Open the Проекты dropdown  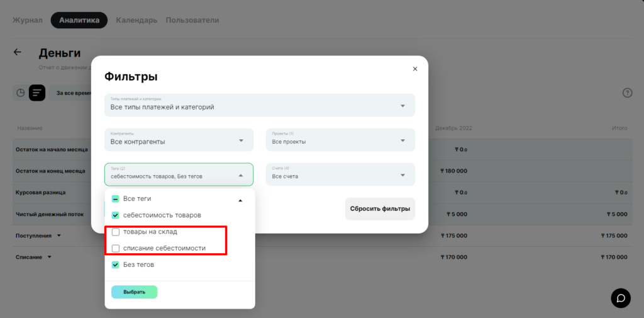tap(340, 140)
